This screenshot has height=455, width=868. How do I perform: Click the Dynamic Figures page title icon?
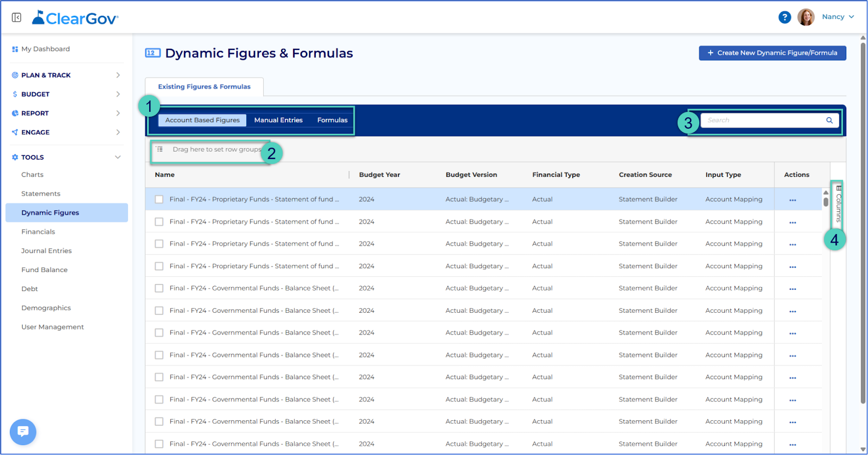[152, 53]
